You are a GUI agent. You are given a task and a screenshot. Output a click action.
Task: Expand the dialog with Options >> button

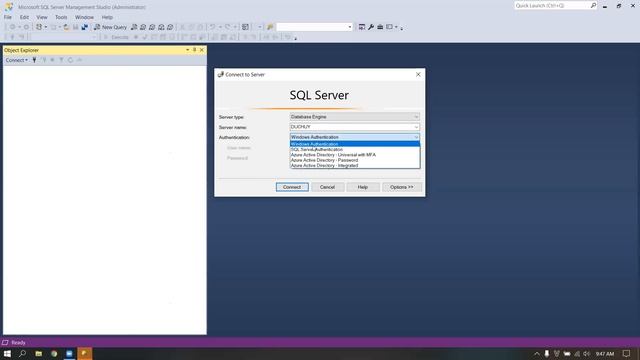point(402,187)
